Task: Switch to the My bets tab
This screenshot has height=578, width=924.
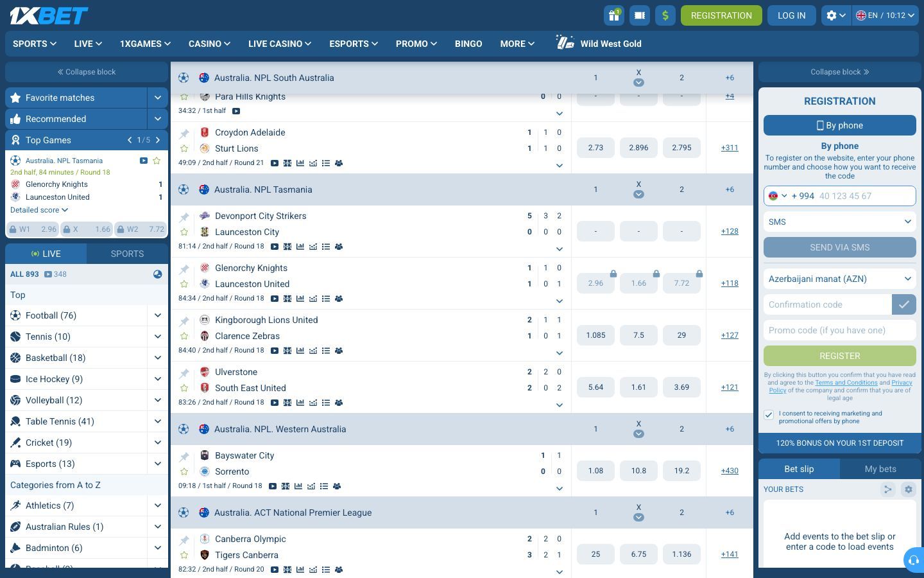Action: click(880, 469)
